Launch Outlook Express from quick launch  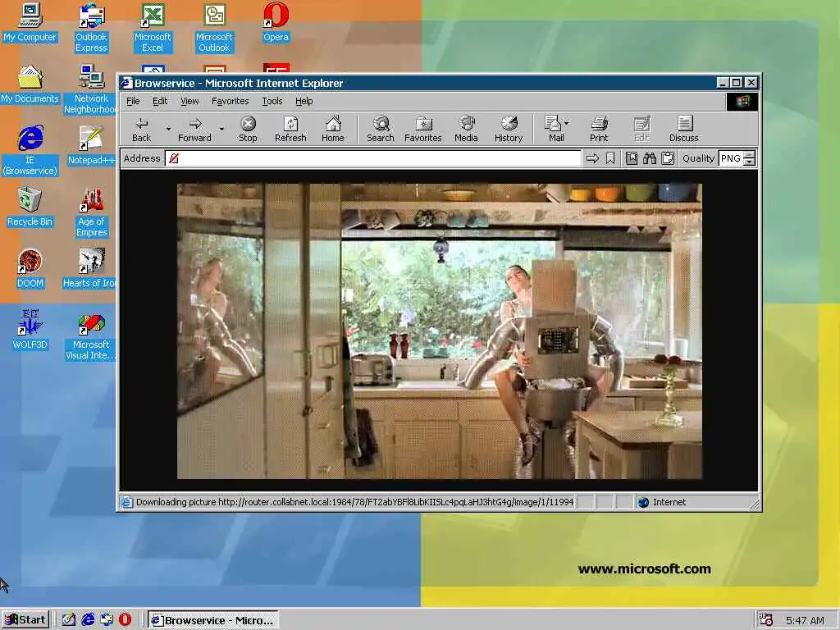coord(107,620)
